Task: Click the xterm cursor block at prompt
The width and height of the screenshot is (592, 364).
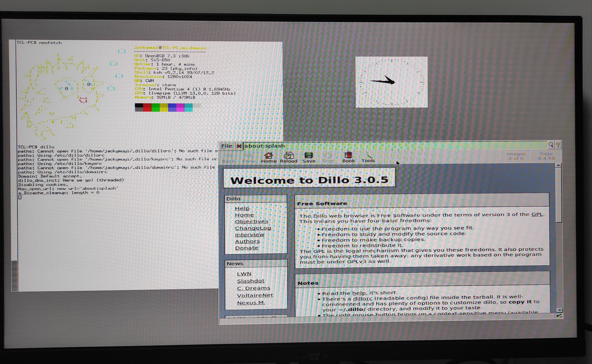Action: (x=20, y=197)
